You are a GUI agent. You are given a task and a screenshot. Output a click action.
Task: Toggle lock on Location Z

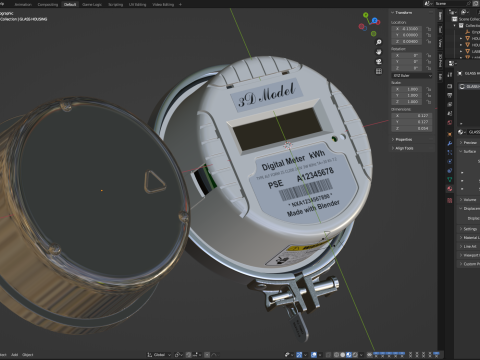pos(429,42)
